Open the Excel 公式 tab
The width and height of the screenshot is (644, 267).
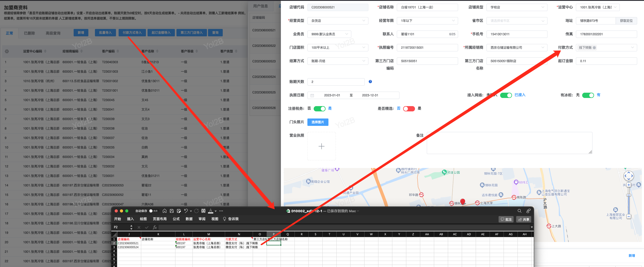coord(176,219)
